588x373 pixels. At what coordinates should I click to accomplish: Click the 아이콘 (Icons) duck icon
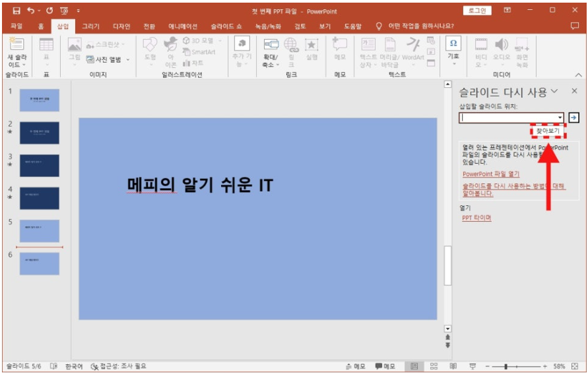click(171, 44)
